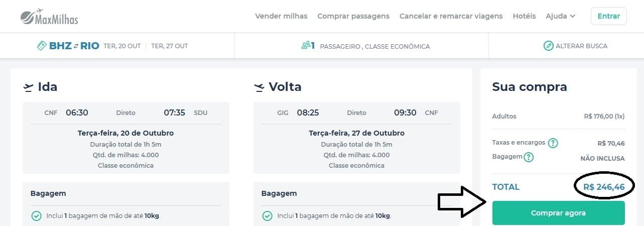This screenshot has height=226, width=644.
Task: Click the passengers icon next to 1
Action: click(x=305, y=45)
